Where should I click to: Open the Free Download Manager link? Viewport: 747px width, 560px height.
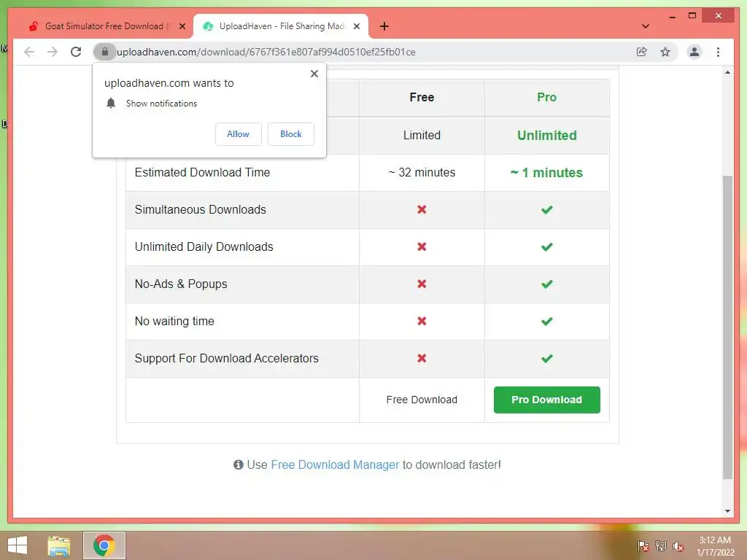tap(335, 464)
